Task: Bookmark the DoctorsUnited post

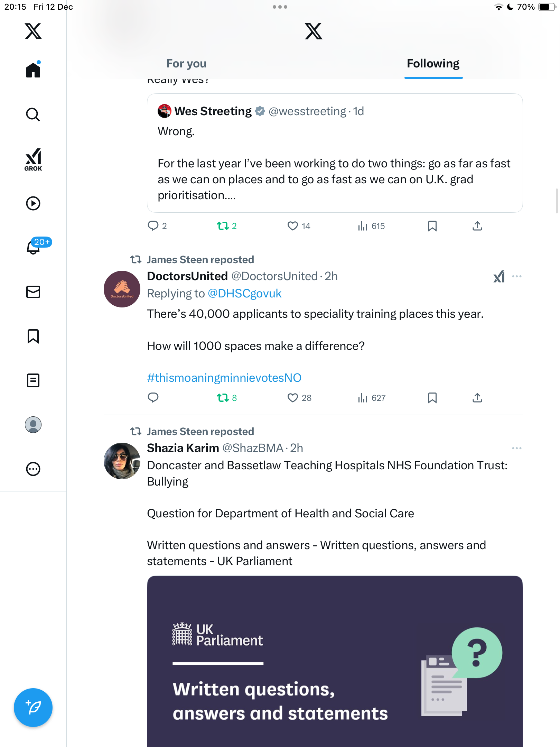Action: pos(432,398)
